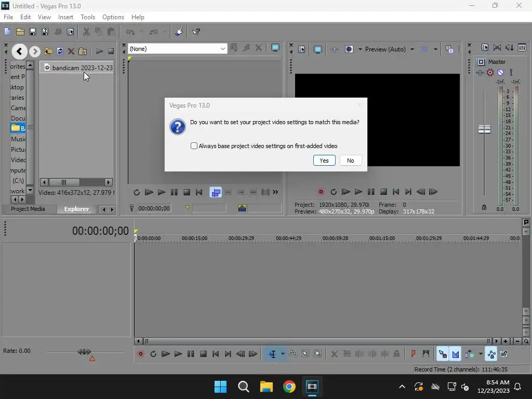The image size is (532, 399).
Task: Toggle Automatic Crossfades icon
Action: coord(455,354)
